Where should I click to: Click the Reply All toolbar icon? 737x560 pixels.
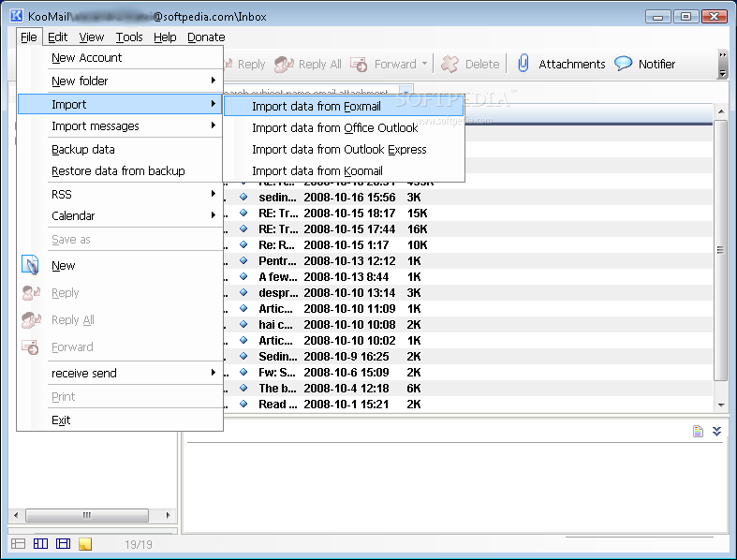tap(285, 64)
